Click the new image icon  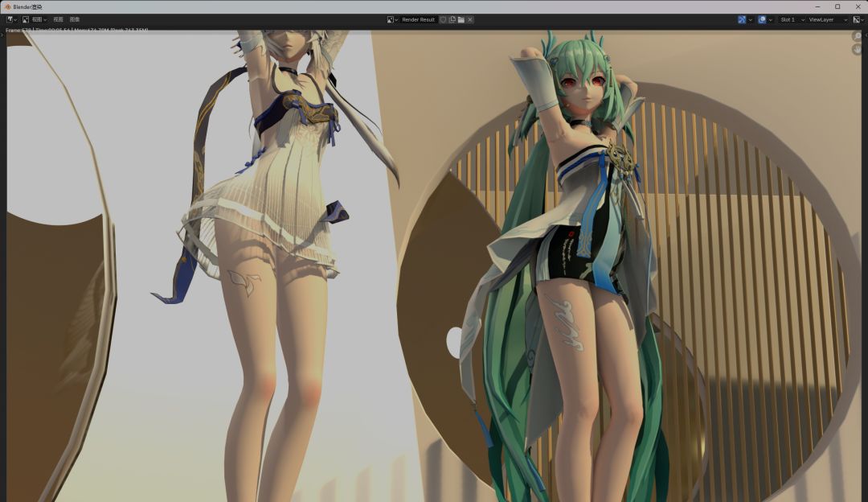pyautogui.click(x=452, y=19)
